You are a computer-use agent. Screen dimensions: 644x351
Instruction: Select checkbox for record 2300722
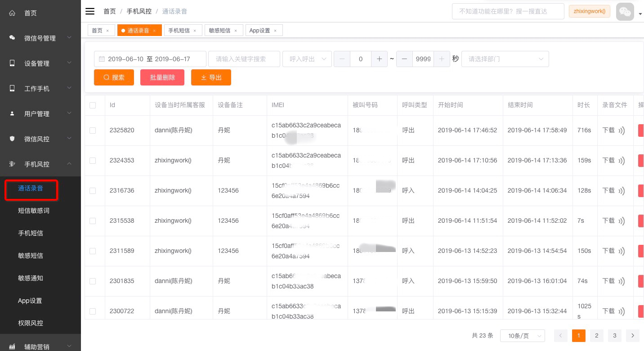[93, 311]
